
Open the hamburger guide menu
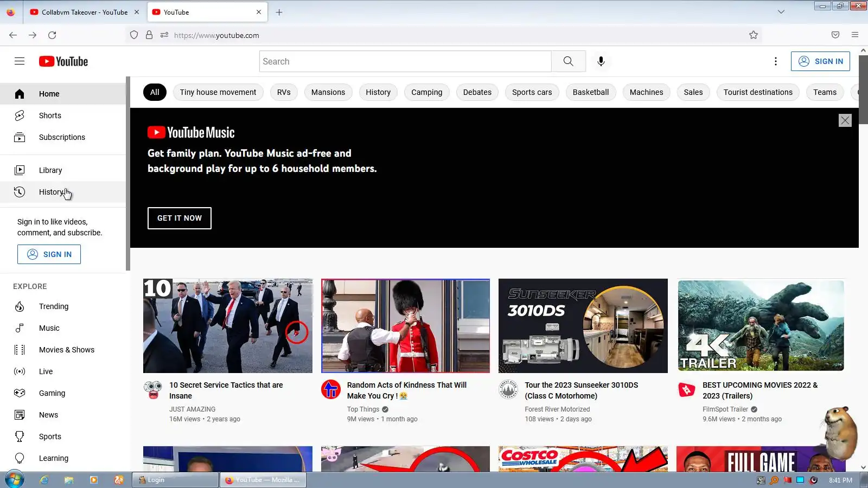tap(20, 61)
